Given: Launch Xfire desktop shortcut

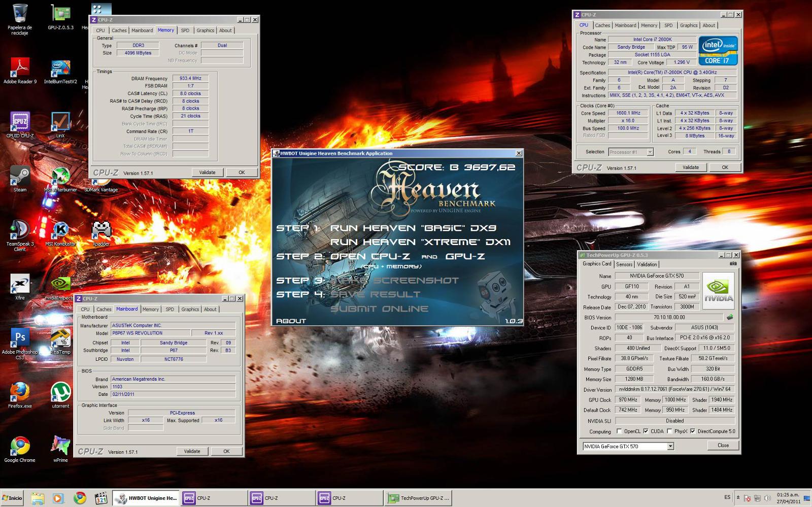Looking at the screenshot, I should coord(20,287).
